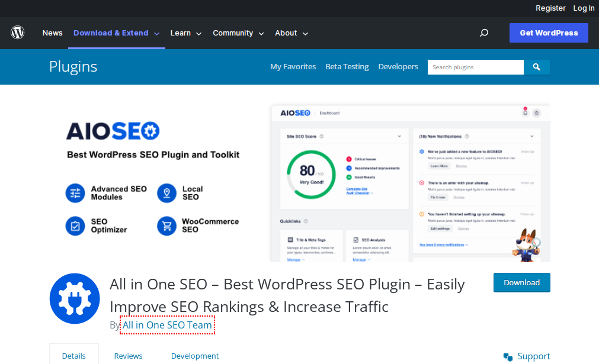Image resolution: width=599 pixels, height=364 pixels.
Task: Click the plugin title text
Action: point(287,295)
